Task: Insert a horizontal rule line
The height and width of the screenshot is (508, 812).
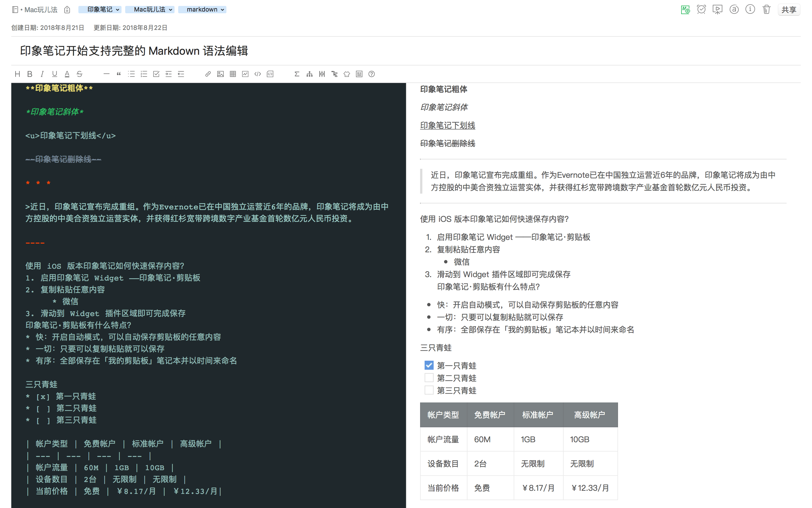Action: point(106,74)
